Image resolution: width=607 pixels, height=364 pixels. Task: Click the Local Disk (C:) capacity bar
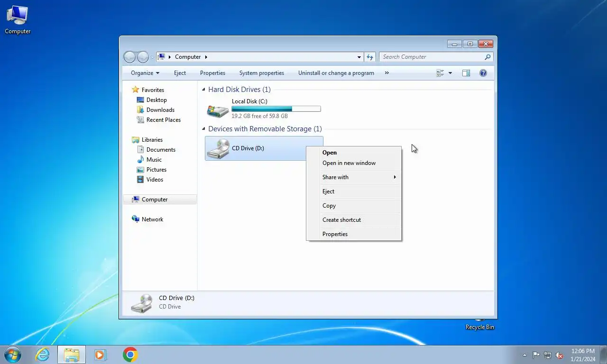pos(276,109)
